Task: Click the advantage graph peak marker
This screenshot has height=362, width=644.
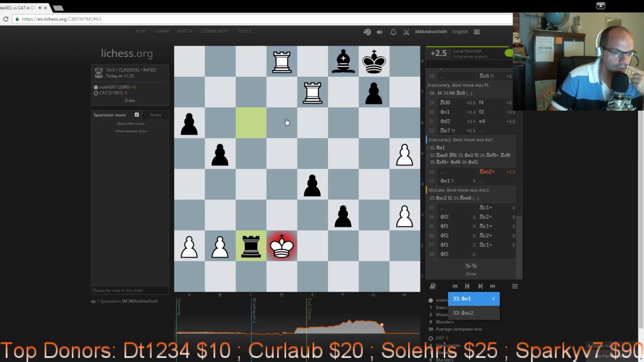Action: point(382,325)
